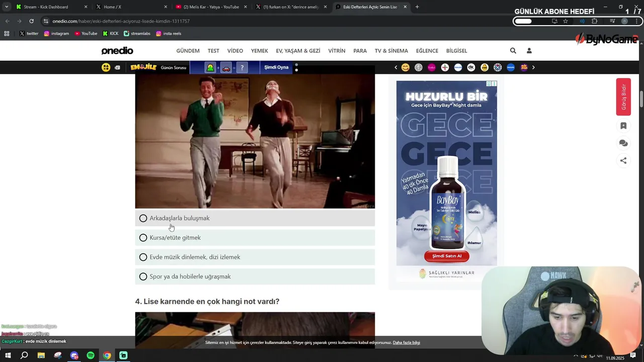Open the extensions puzzle icon
This screenshot has width=644, height=362.
pyautogui.click(x=595, y=21)
